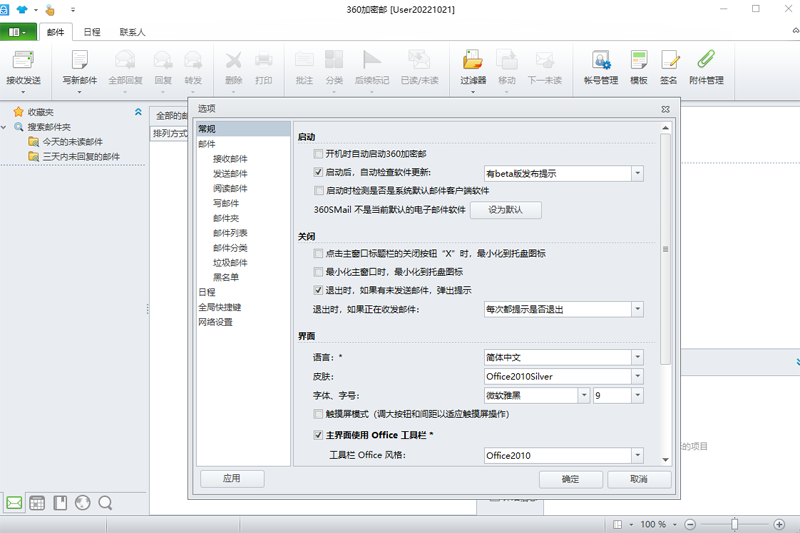Click the zoom in plus icon
This screenshot has height=533, width=800.
tap(779, 524)
